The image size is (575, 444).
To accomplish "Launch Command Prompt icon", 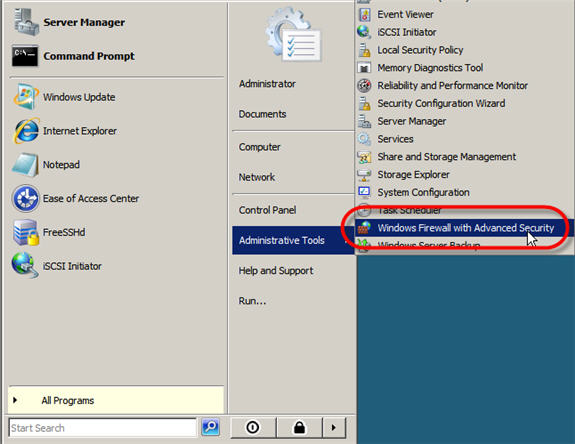I will point(25,56).
